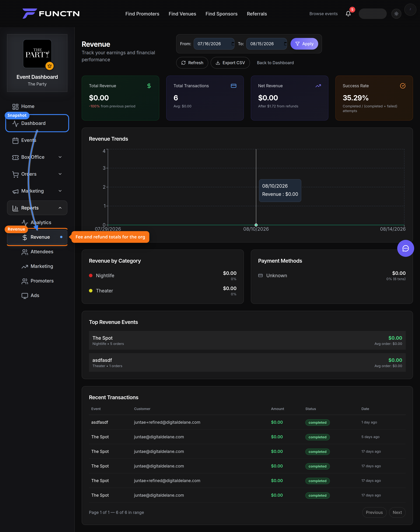Go to Dashboard in the sidebar
Viewport: 420px width, 532px height.
(37, 123)
